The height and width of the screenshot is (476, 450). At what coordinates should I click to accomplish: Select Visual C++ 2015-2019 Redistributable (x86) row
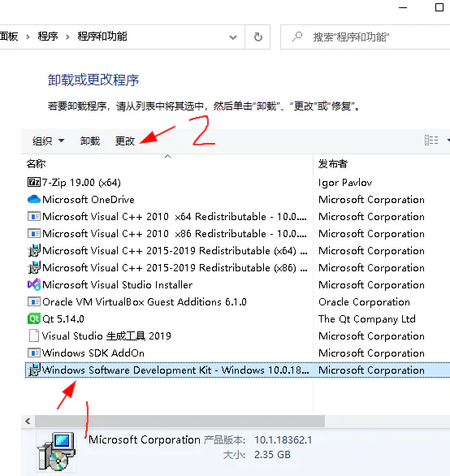coord(238,267)
